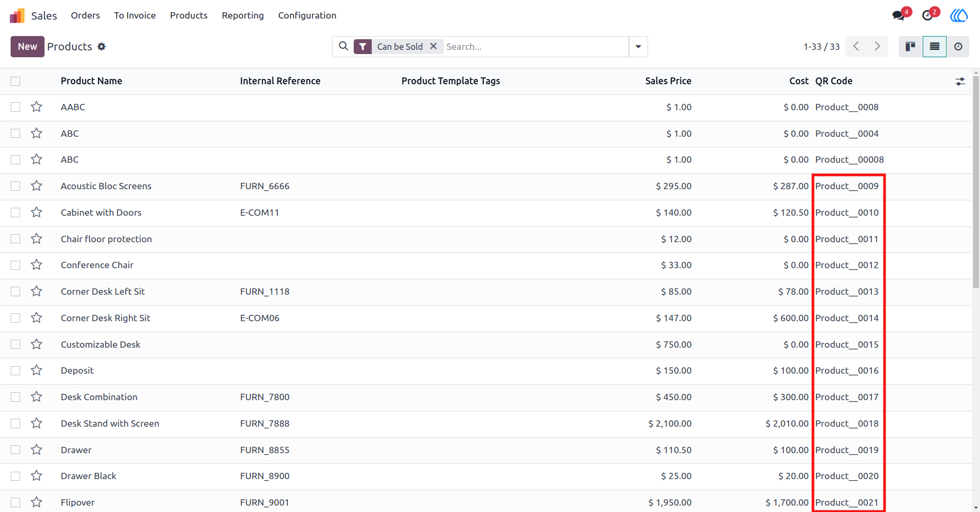
Task: Open the activities clock icon
Action: [x=927, y=15]
